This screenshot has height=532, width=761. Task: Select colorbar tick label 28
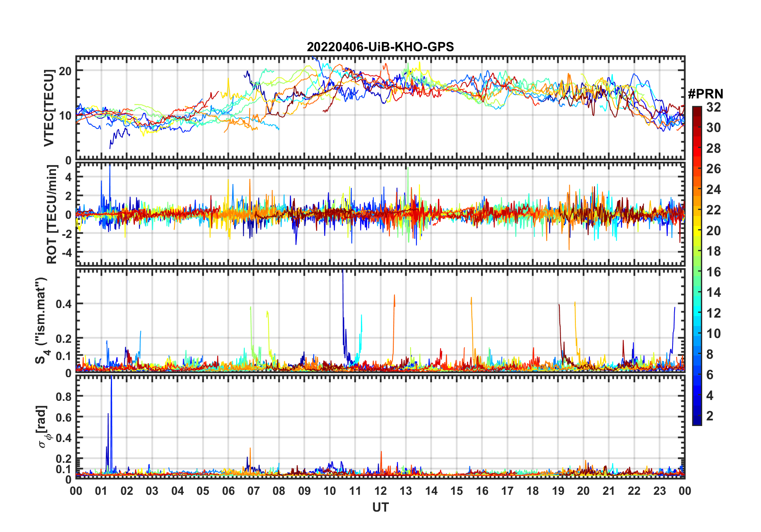pos(713,148)
